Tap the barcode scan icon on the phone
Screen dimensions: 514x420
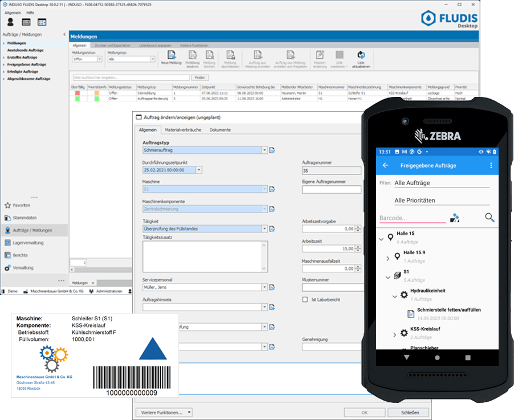[x=454, y=218]
